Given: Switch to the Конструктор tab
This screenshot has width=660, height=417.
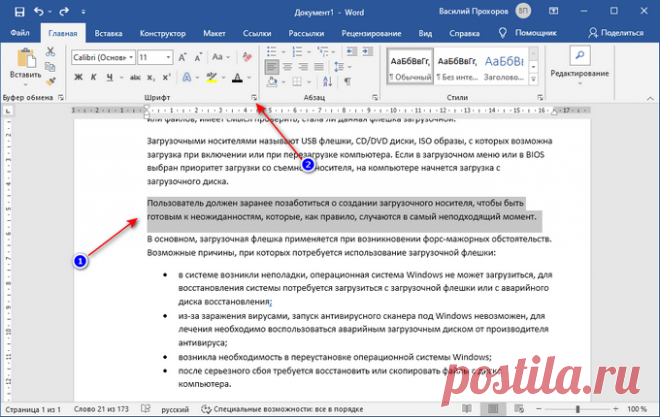Looking at the screenshot, I should coord(162,33).
